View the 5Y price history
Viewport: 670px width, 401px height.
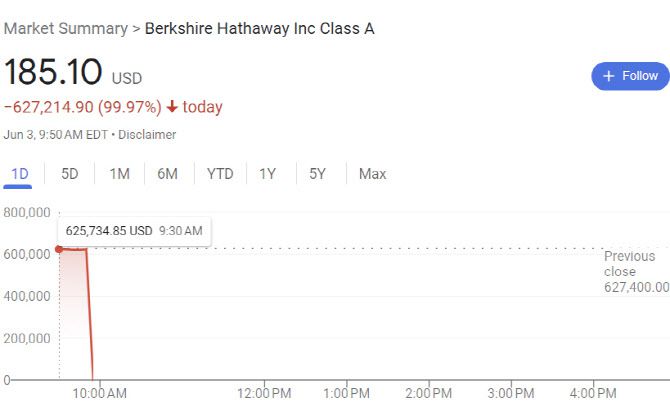click(x=317, y=174)
